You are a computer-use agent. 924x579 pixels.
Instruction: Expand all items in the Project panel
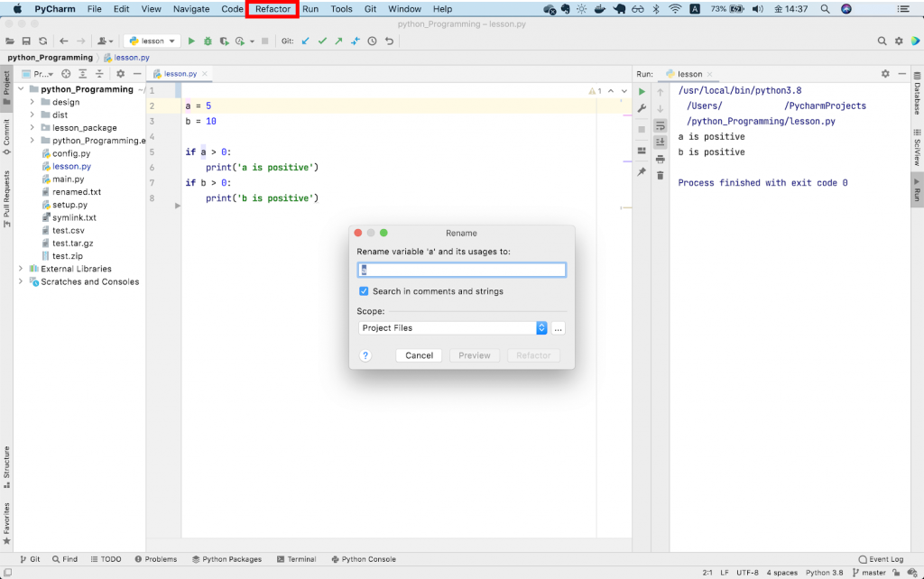[82, 74]
